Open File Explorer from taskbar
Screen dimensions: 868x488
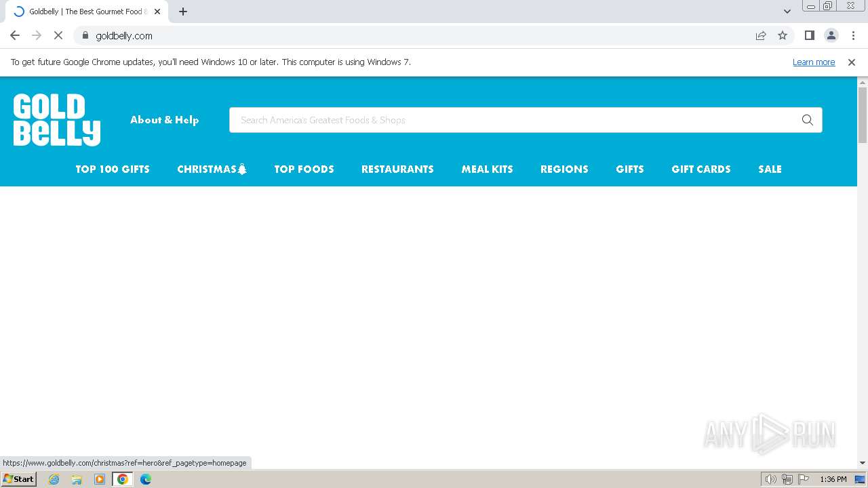point(77,479)
